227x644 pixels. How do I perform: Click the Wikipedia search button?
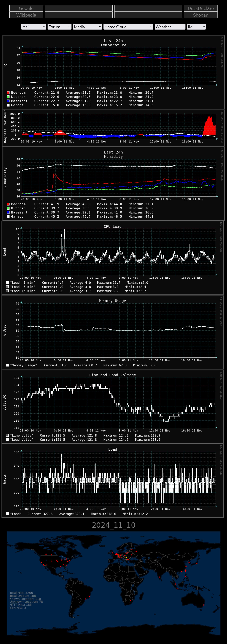(x=26, y=15)
